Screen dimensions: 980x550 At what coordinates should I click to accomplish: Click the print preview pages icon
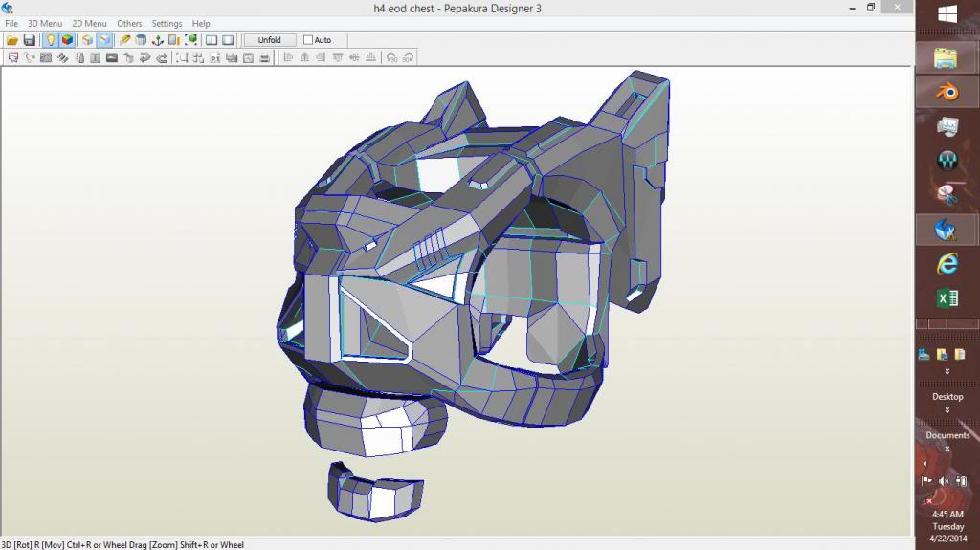tap(232, 57)
